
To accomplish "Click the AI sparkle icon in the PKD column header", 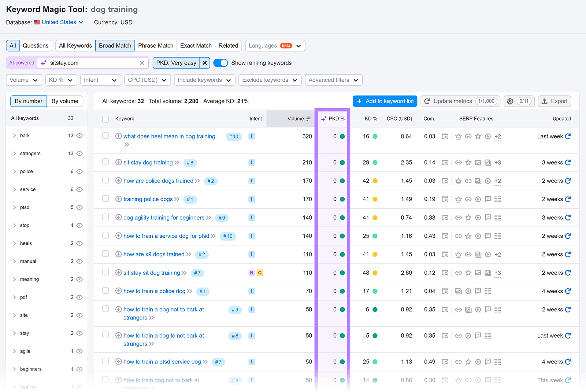I will click(323, 118).
